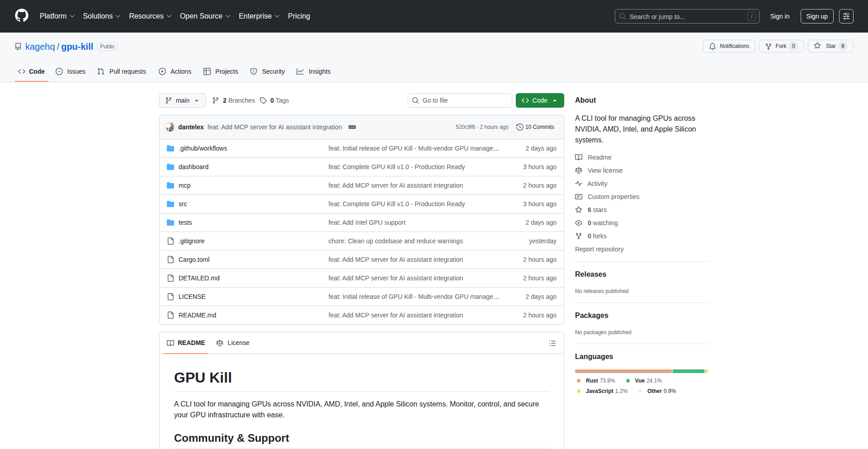This screenshot has width=868, height=449.
Task: Click the Rust 73.8% language entry
Action: (596, 381)
